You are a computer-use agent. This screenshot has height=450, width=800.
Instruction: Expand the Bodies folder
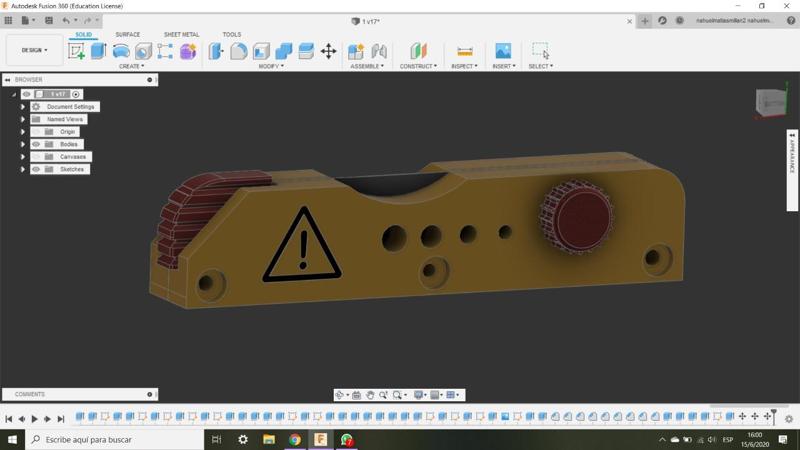(x=22, y=144)
